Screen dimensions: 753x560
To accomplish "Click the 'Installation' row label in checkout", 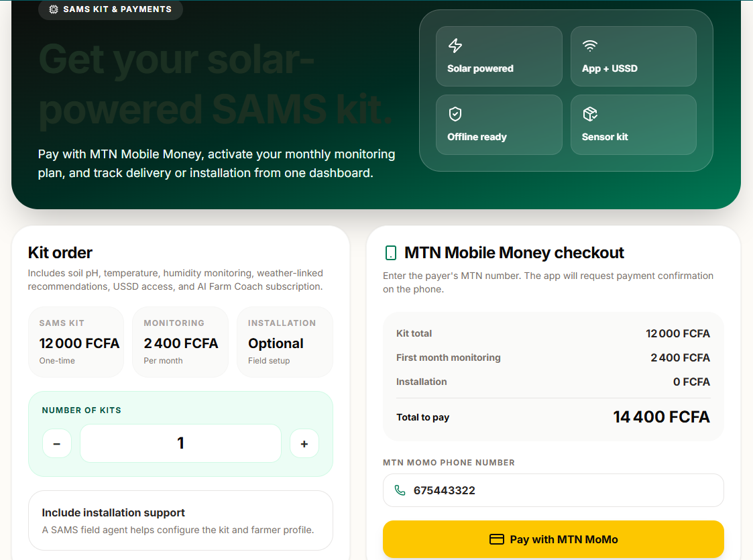I will click(421, 382).
